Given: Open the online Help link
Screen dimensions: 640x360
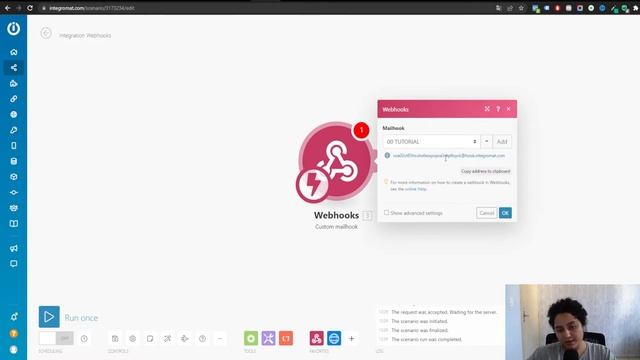Looking at the screenshot, I should 416,189.
